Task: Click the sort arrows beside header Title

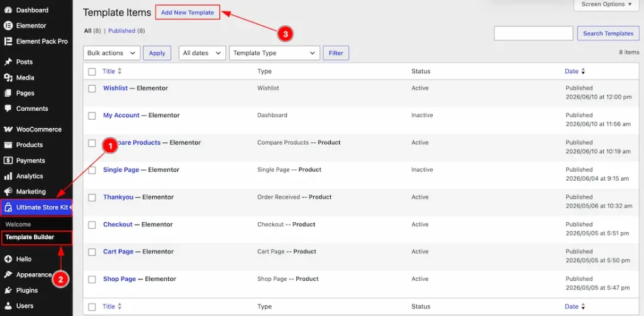Action: point(119,71)
